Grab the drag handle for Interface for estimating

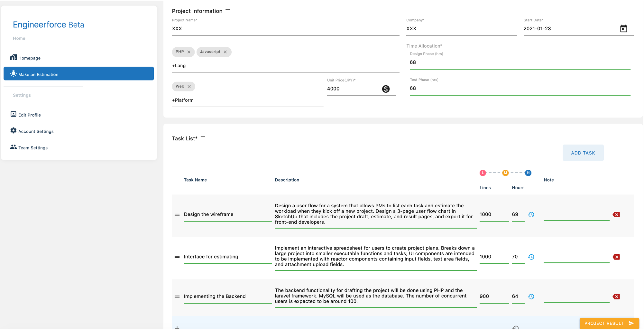[x=177, y=257]
